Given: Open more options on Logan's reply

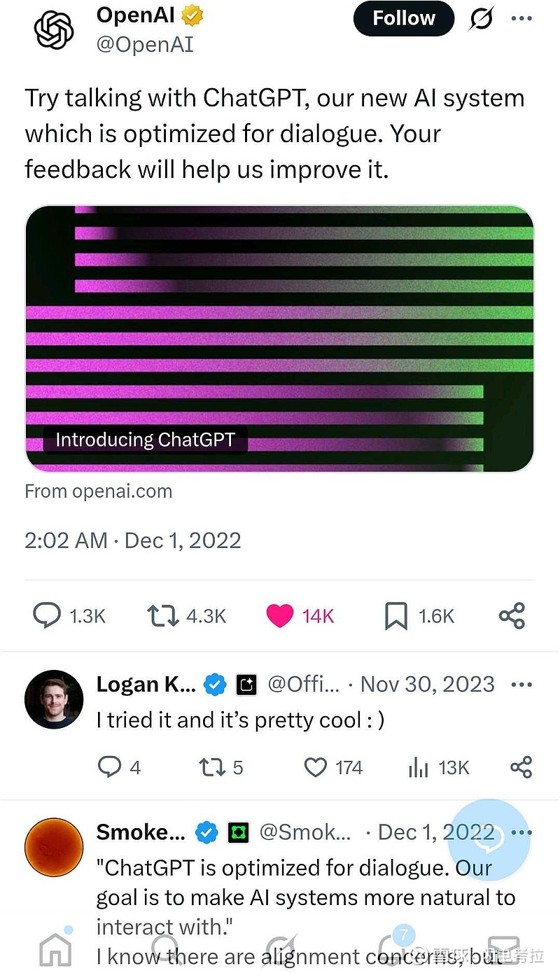Looking at the screenshot, I should click(521, 685).
